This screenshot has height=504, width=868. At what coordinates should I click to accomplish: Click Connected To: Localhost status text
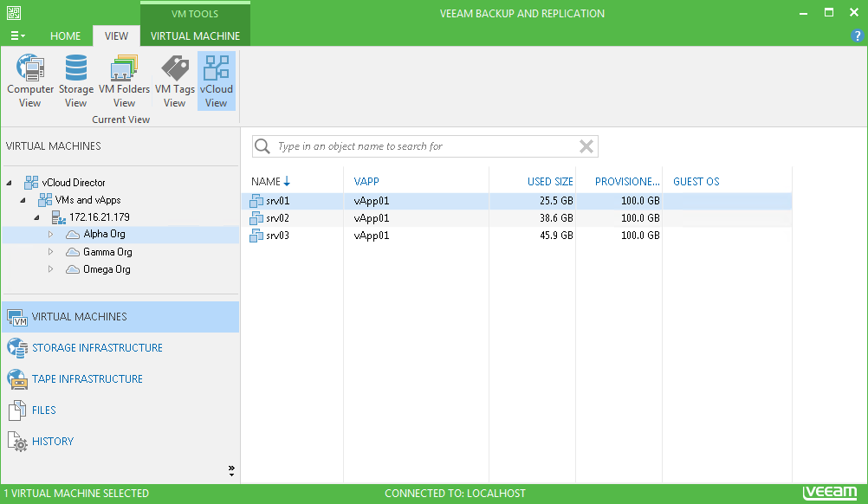click(455, 494)
